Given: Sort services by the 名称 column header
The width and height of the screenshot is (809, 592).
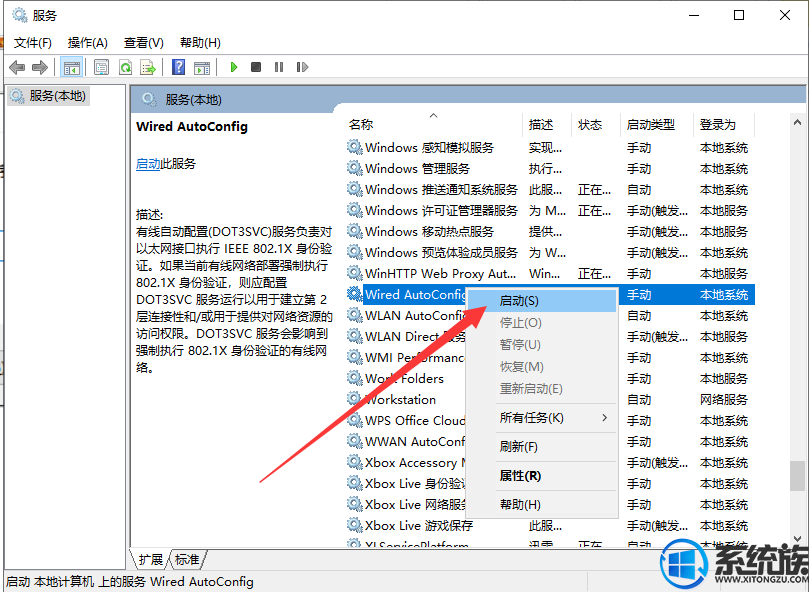Looking at the screenshot, I should click(x=361, y=125).
